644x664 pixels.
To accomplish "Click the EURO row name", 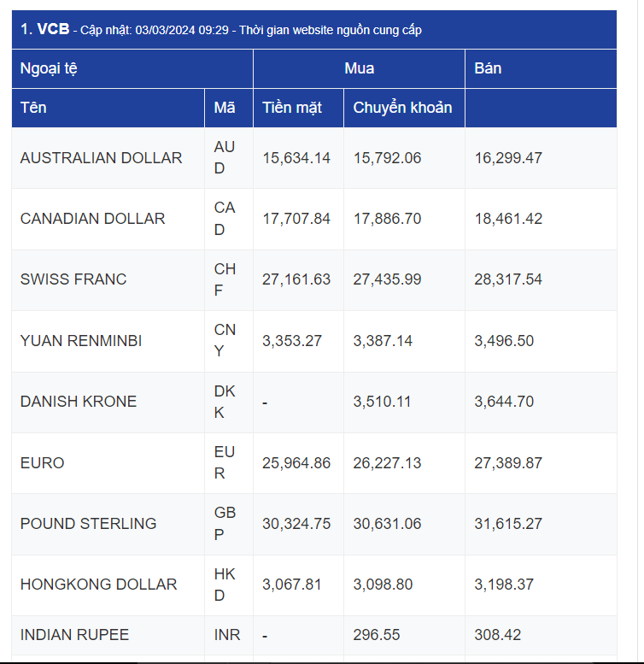I will [x=43, y=463].
